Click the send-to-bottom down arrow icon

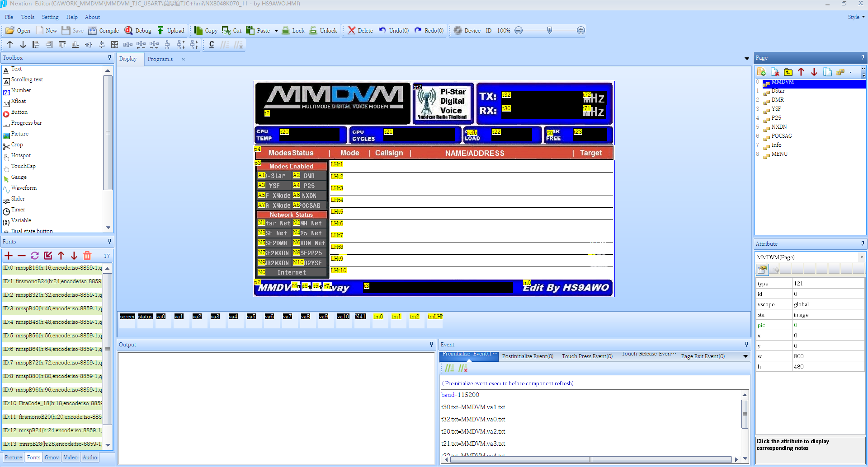coord(23,45)
